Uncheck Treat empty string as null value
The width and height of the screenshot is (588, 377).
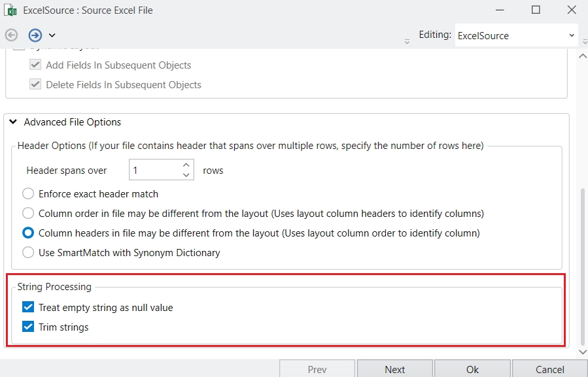28,307
